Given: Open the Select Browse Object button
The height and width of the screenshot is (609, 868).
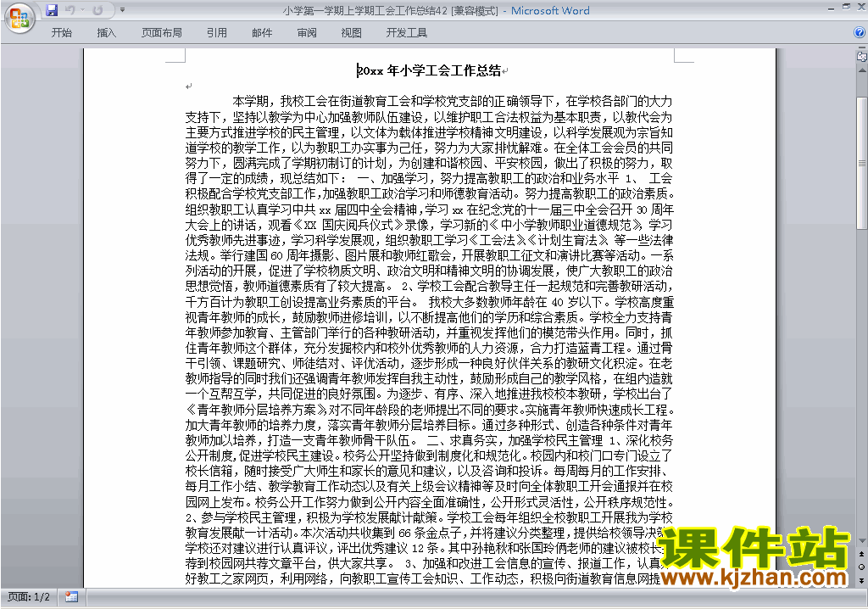Looking at the screenshot, I should point(861,567).
